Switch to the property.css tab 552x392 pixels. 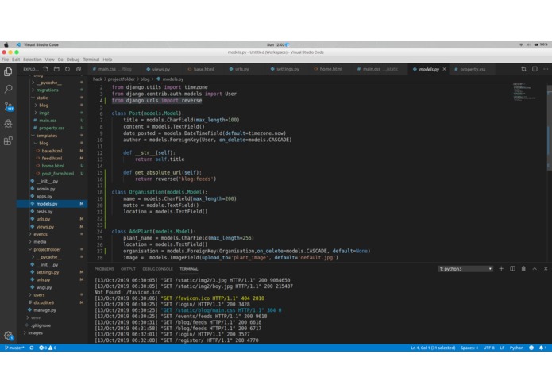[x=473, y=69]
